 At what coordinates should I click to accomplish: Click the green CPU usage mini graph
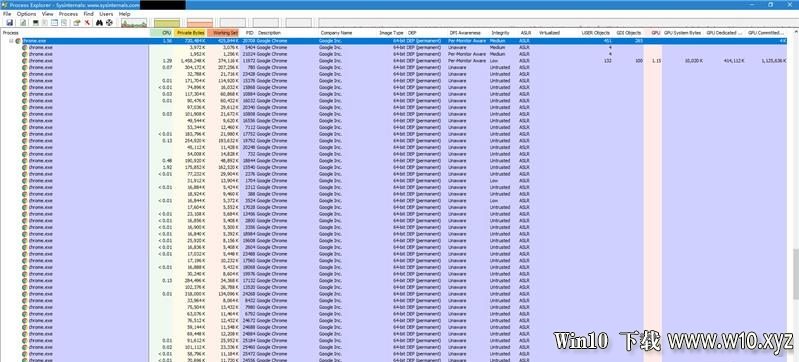pyautogui.click(x=134, y=23)
